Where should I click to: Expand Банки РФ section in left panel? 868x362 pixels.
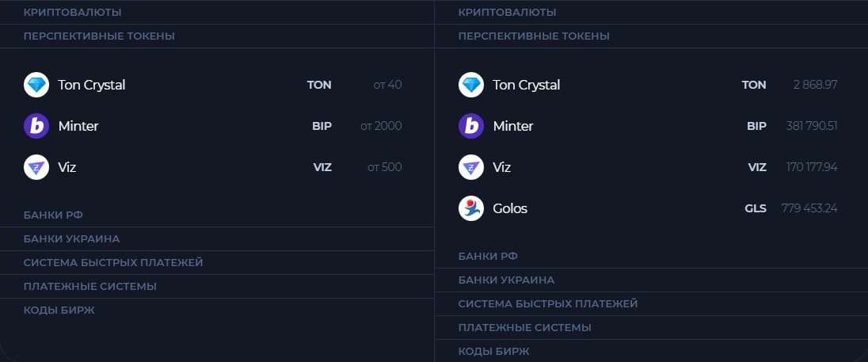pyautogui.click(x=53, y=215)
